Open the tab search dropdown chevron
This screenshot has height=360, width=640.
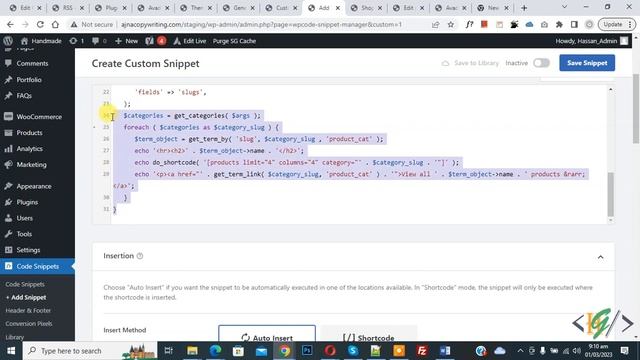[564, 7]
